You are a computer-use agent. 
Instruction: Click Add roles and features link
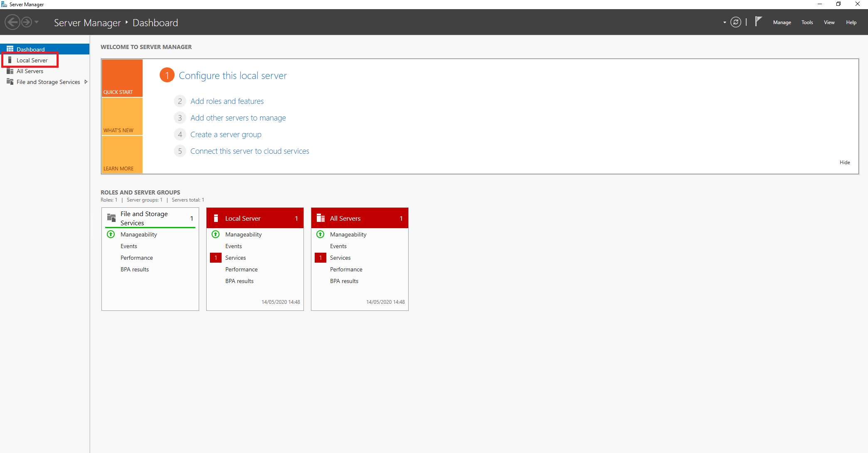click(227, 101)
